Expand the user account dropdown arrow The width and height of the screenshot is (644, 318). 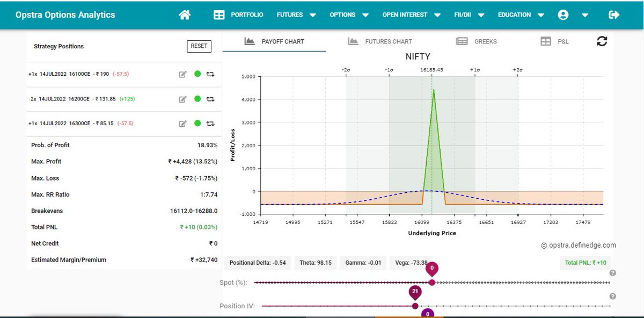585,16
